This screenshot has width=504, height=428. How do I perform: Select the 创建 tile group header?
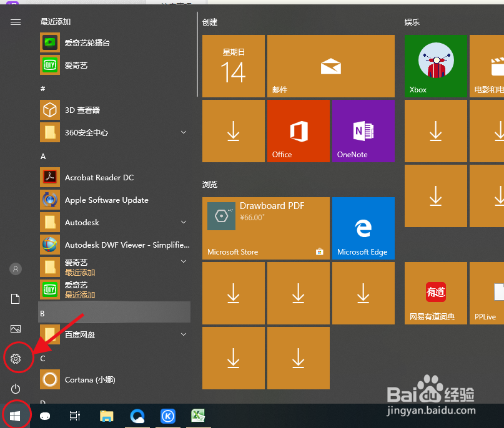pyautogui.click(x=210, y=22)
